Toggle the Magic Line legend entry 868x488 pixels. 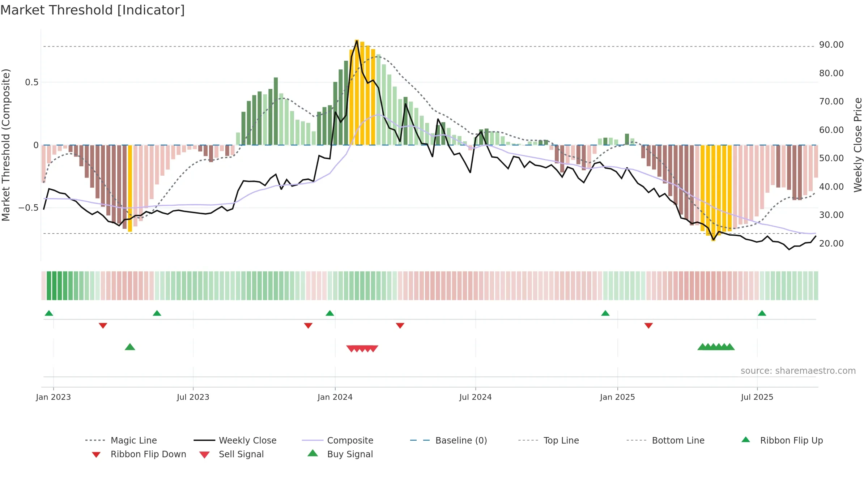point(121,440)
